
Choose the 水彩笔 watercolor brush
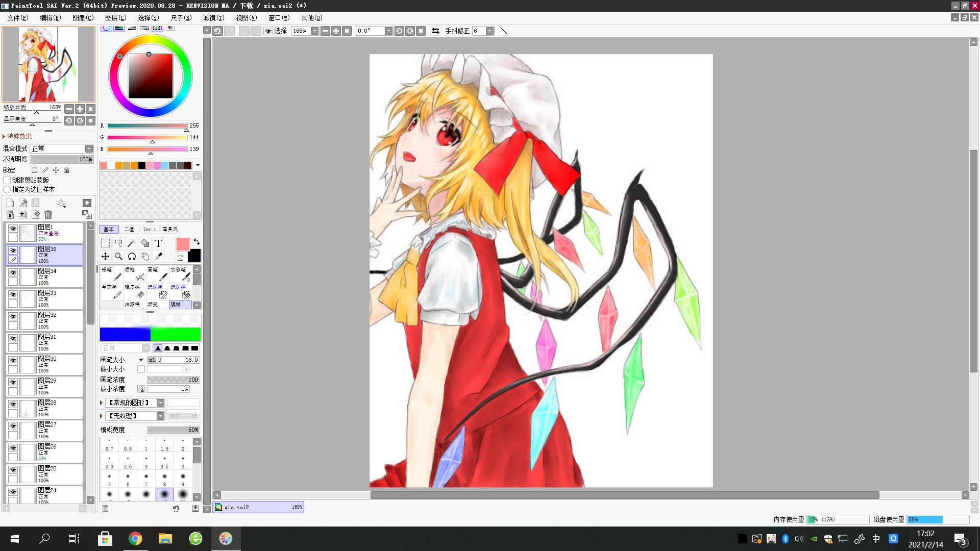click(x=180, y=274)
